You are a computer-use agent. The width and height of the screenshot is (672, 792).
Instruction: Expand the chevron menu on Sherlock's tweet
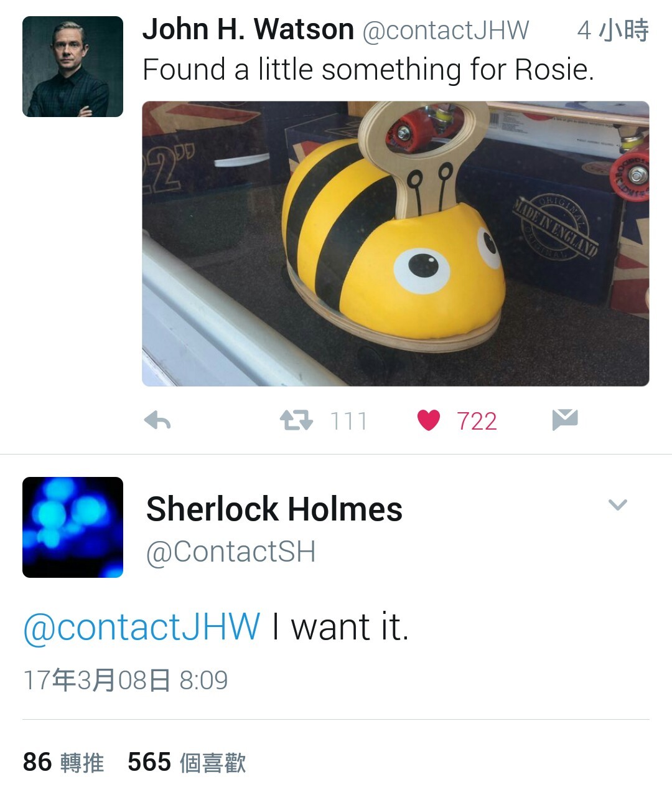tap(617, 504)
